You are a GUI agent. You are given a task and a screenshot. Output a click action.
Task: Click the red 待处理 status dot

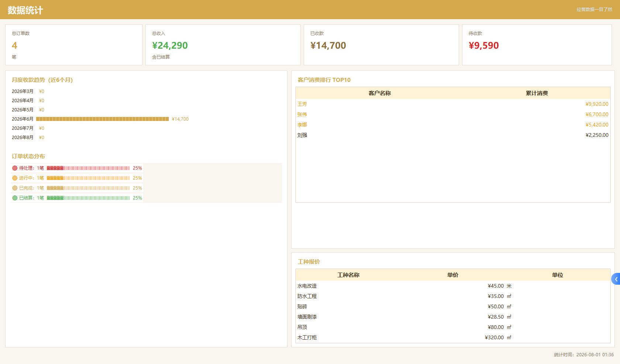click(15, 168)
